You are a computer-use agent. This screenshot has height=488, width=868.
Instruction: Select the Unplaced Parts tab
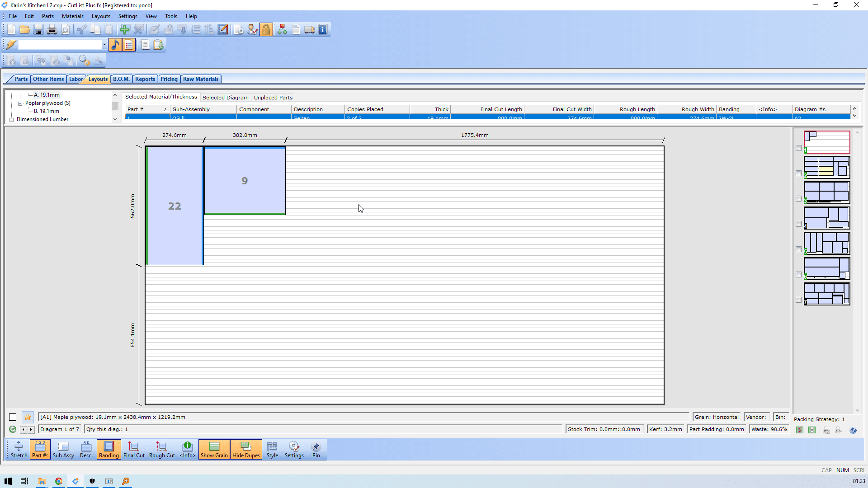click(x=273, y=98)
